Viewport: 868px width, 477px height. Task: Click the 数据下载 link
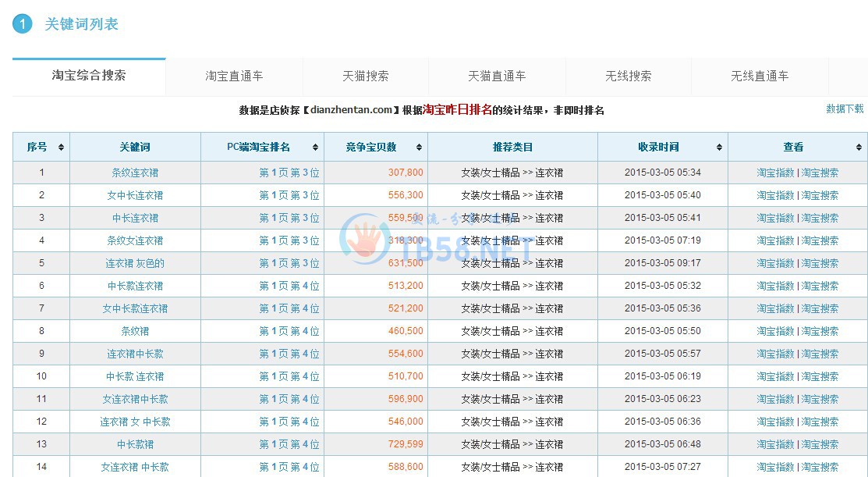pos(845,109)
